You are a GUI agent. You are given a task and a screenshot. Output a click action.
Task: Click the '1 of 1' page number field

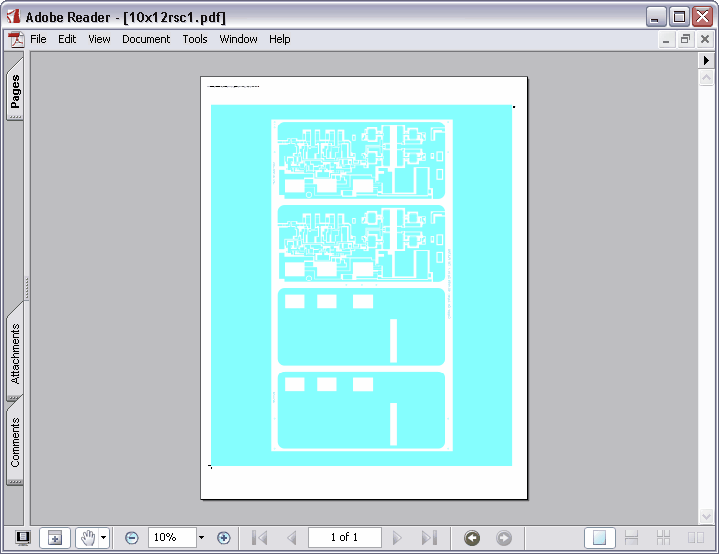[344, 537]
